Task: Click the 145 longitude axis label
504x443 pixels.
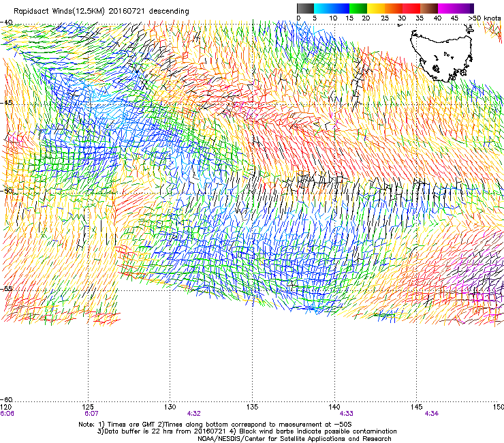Action: coord(417,407)
